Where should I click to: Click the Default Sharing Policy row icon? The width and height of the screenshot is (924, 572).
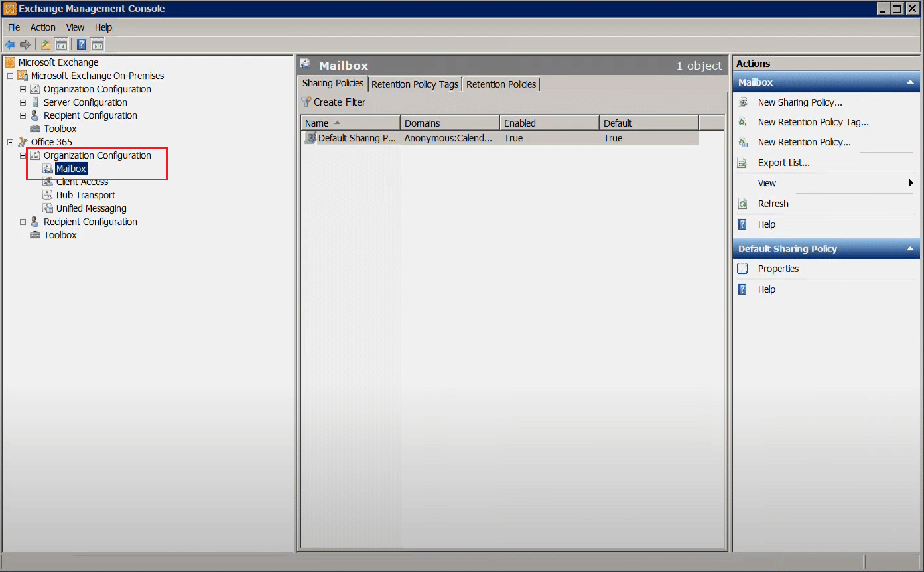(310, 138)
